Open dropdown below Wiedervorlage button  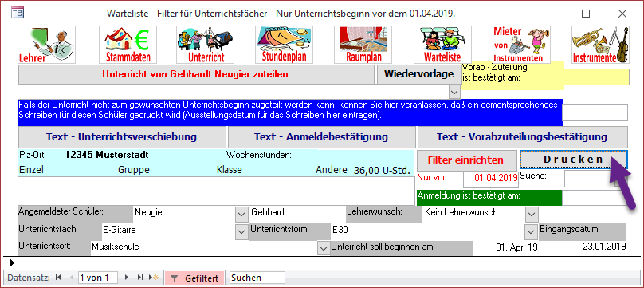coord(454,92)
